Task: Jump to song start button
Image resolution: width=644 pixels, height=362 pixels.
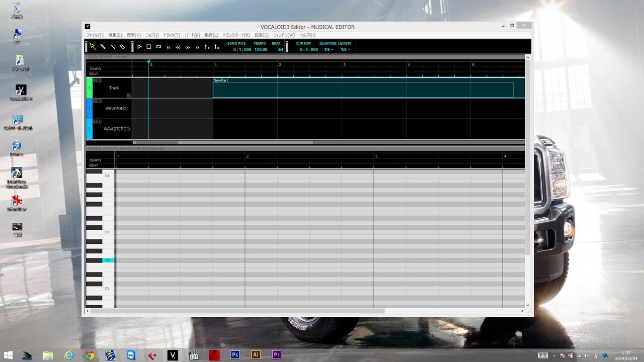Action: tap(169, 47)
